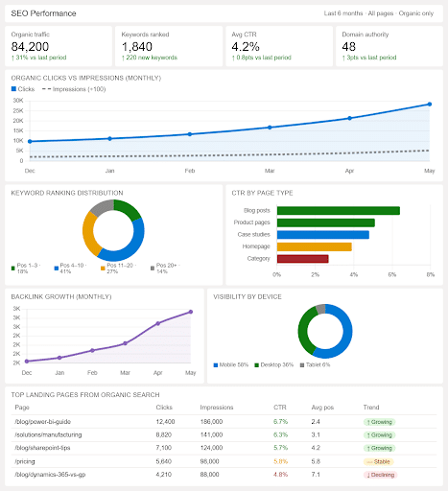Click the Case studies CTR bar
448x491 pixels.
coord(323,235)
